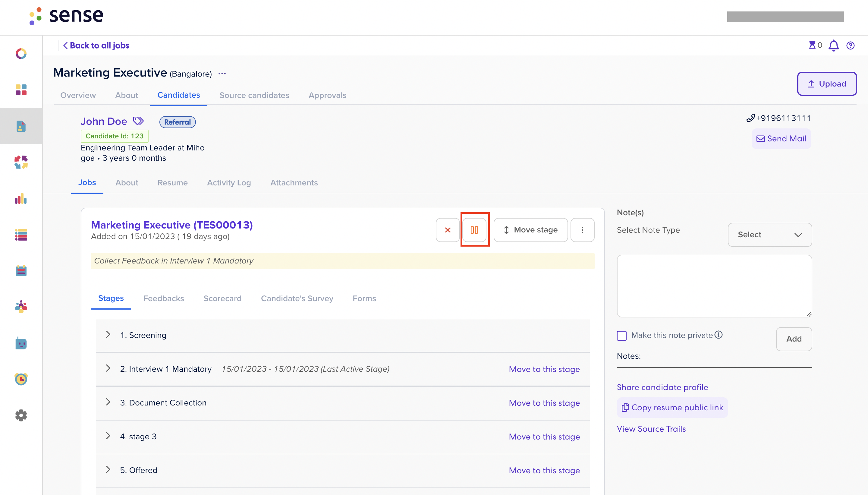
Task: Open the Forms tab
Action: coord(364,298)
